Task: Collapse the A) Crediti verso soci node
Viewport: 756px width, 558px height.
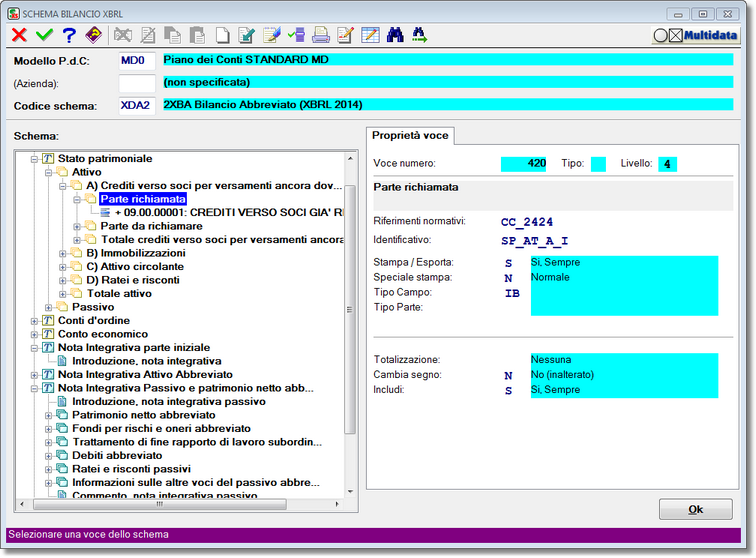Action: [x=63, y=186]
